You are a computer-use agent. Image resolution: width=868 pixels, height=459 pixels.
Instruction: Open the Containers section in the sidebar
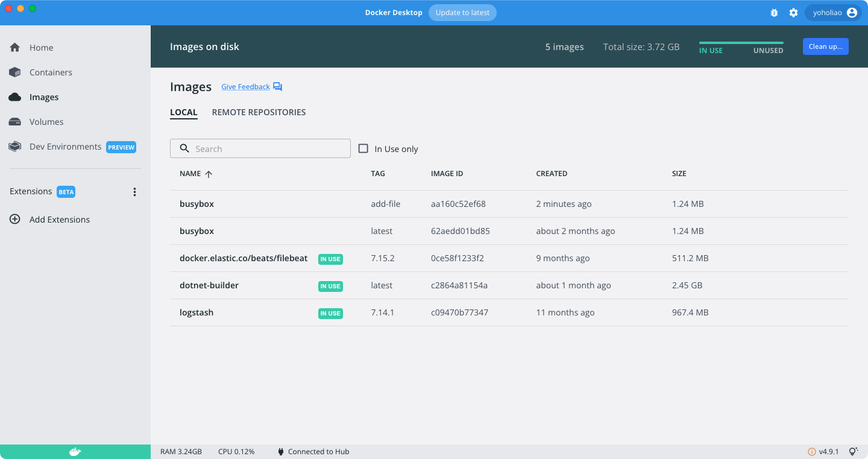pos(51,72)
